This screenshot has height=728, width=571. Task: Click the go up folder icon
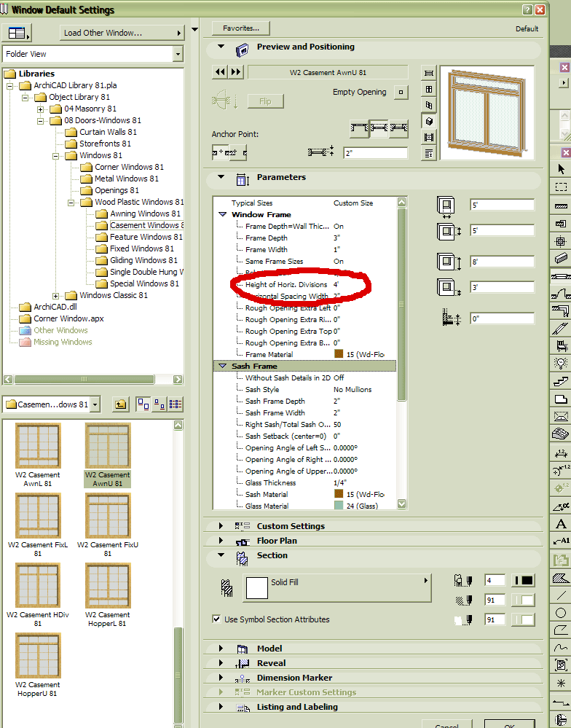point(121,404)
